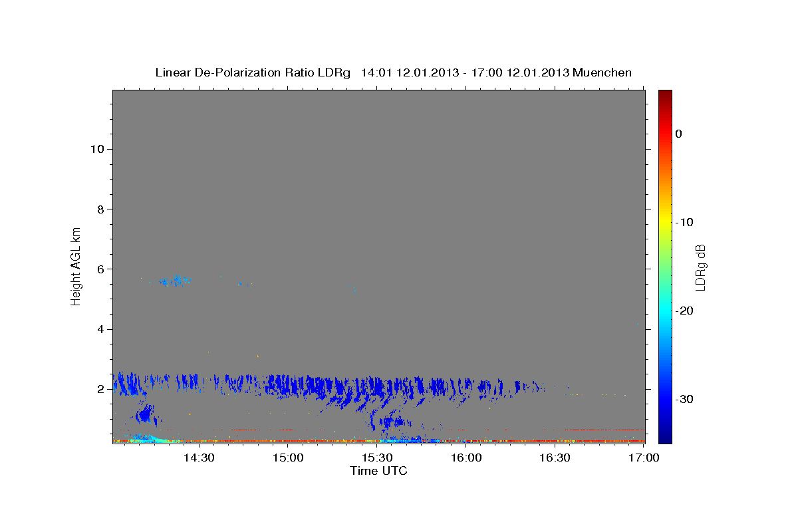
Task: Click the 16:30 time tick label
Action: [555, 458]
